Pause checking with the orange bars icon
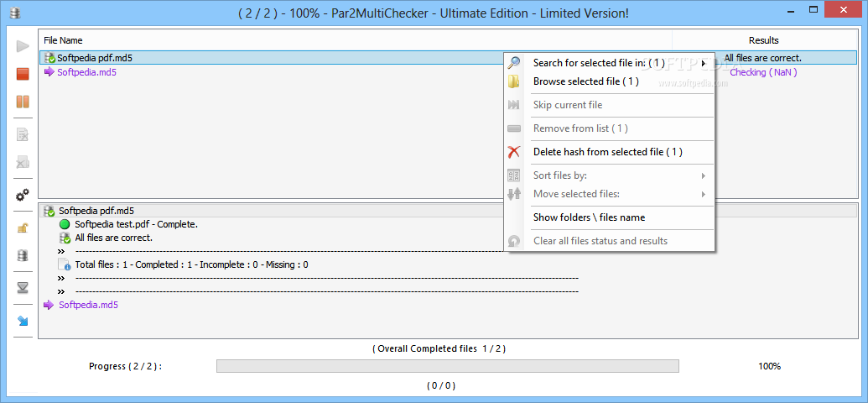868x403 pixels. (23, 102)
